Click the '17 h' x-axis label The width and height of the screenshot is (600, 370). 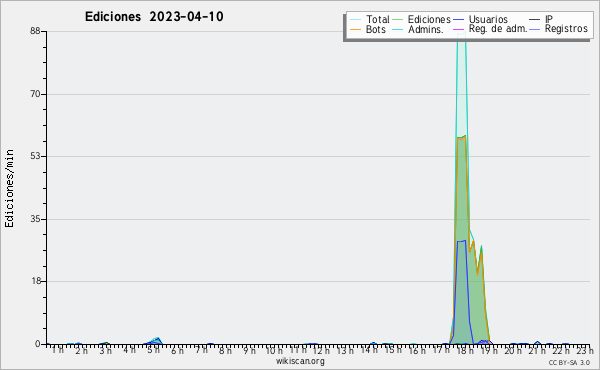(x=442, y=350)
